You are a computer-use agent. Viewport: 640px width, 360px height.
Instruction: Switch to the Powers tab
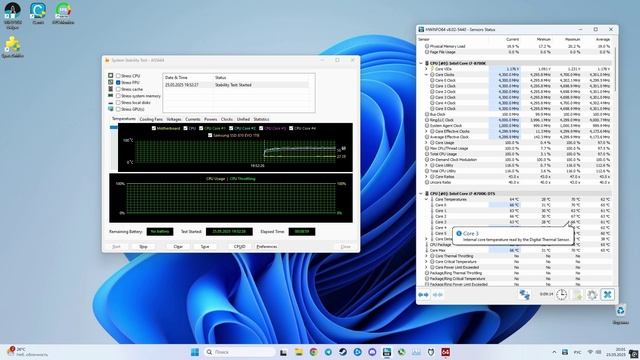click(211, 119)
